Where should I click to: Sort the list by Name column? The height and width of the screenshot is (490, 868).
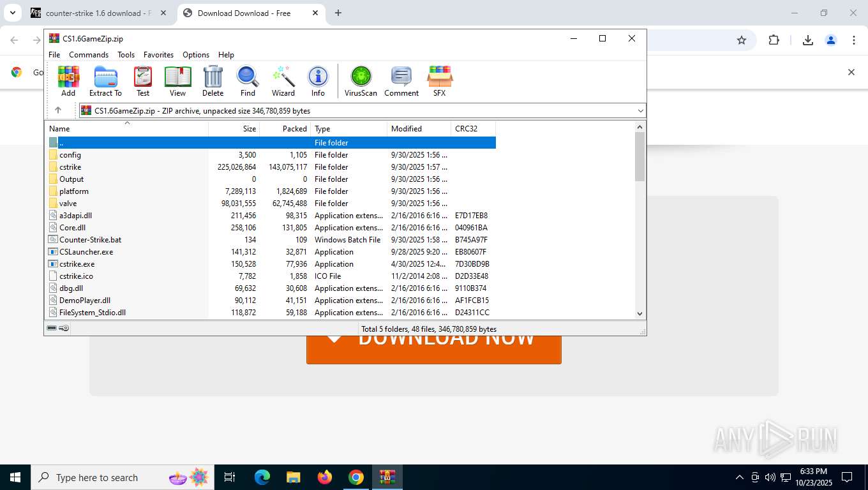click(127, 128)
